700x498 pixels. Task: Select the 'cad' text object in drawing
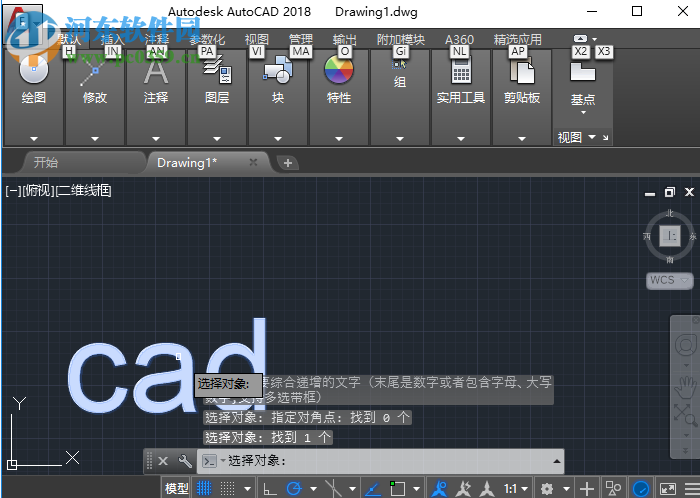(x=167, y=366)
